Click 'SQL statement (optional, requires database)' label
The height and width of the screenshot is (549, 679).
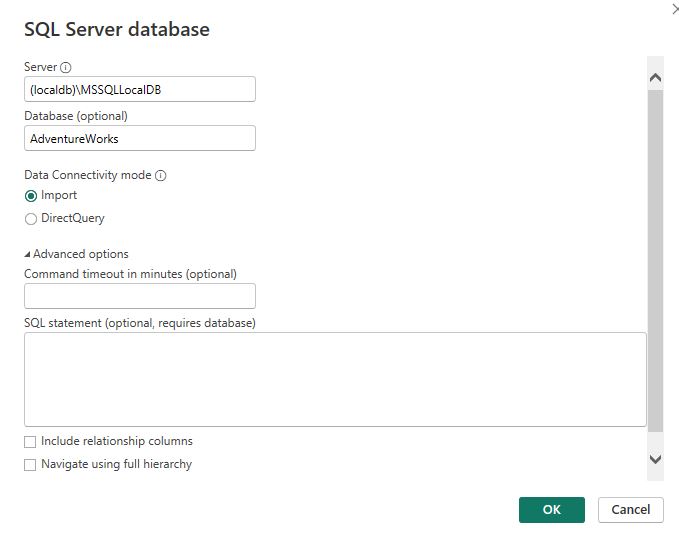click(x=140, y=323)
